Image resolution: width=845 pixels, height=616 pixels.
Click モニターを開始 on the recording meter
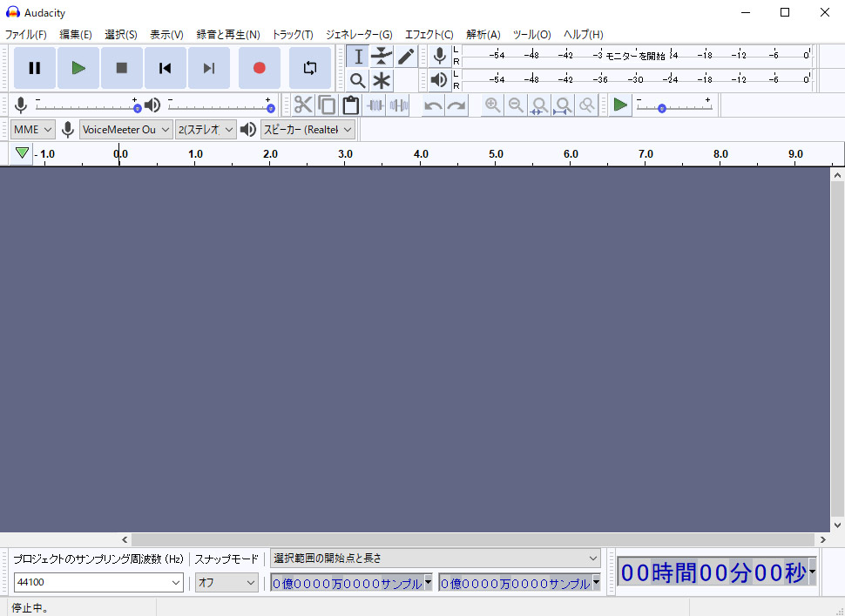636,56
